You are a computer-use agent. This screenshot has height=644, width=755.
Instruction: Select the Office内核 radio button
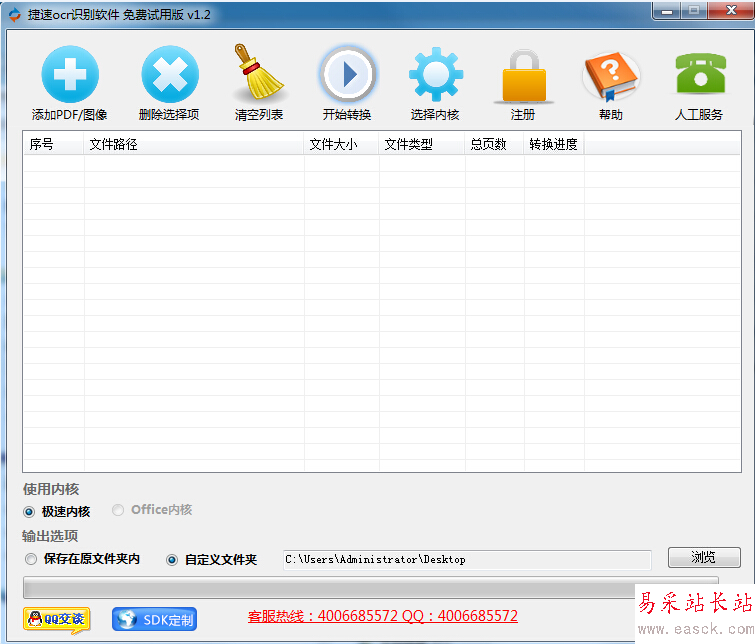tap(118, 510)
